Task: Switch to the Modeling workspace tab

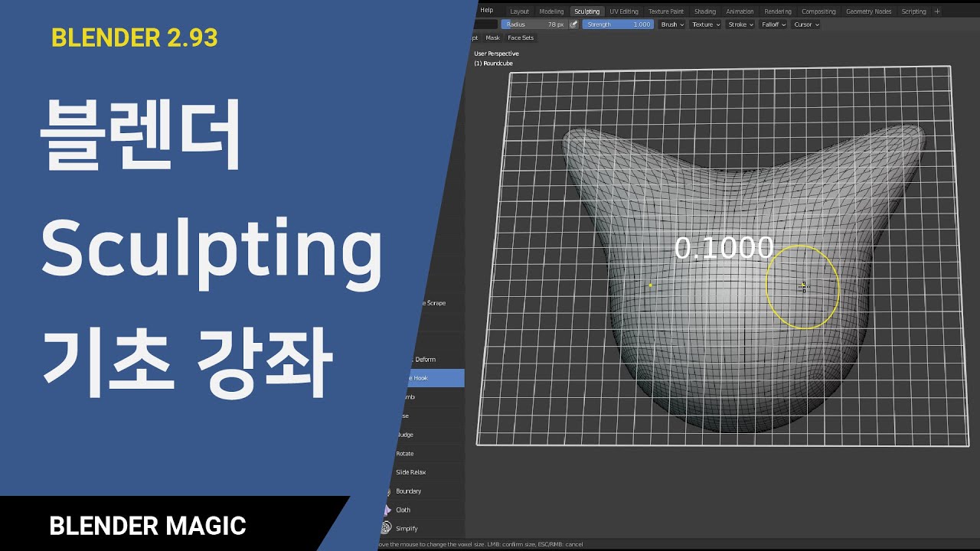Action: coord(551,11)
